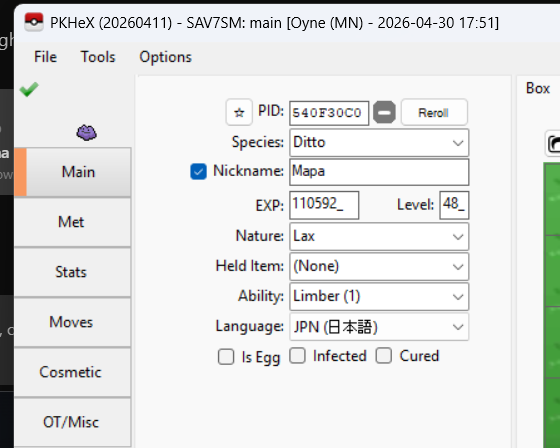
Task: Open the Tools menu
Action: [x=98, y=57]
